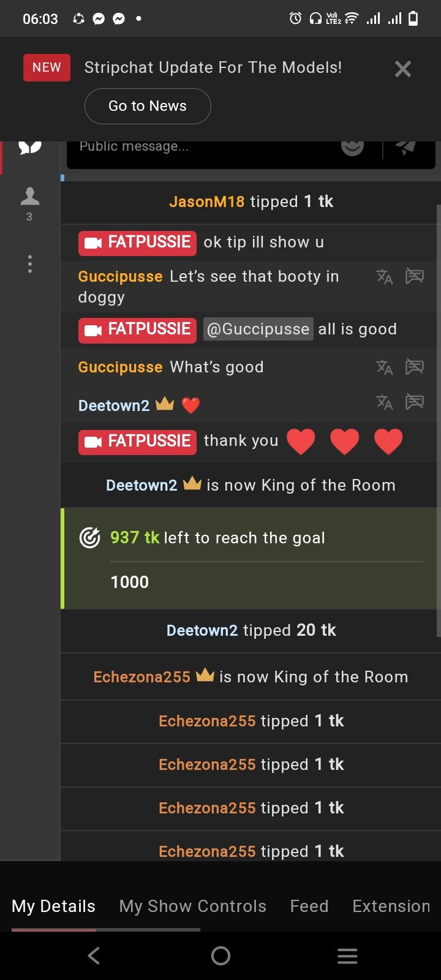Screen dimensions: 441x980
Task: Flag Deetown2's heart message
Action: pyautogui.click(x=415, y=402)
